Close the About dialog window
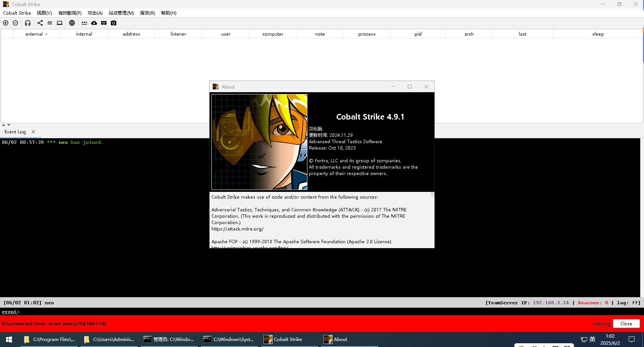This screenshot has height=347, width=644. click(x=426, y=87)
